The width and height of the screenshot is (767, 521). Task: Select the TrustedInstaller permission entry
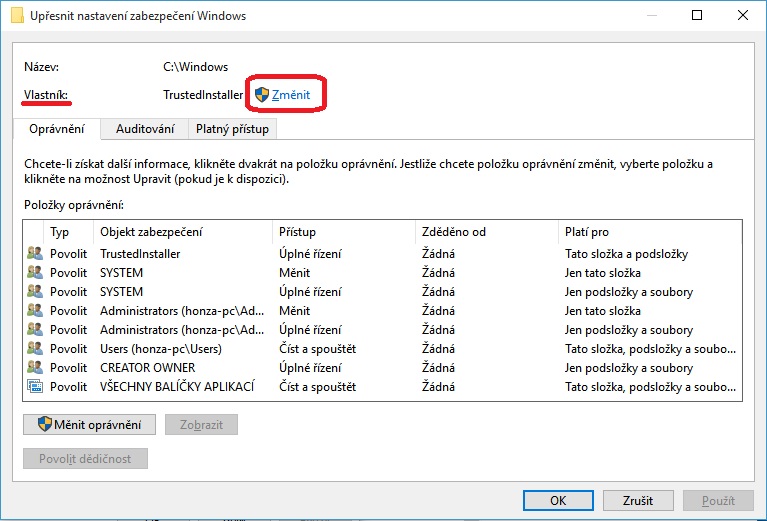coord(383,254)
